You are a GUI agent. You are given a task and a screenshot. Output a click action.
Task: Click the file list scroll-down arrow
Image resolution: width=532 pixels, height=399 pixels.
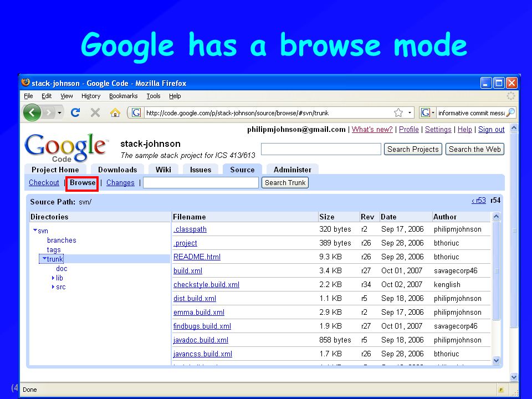click(496, 360)
